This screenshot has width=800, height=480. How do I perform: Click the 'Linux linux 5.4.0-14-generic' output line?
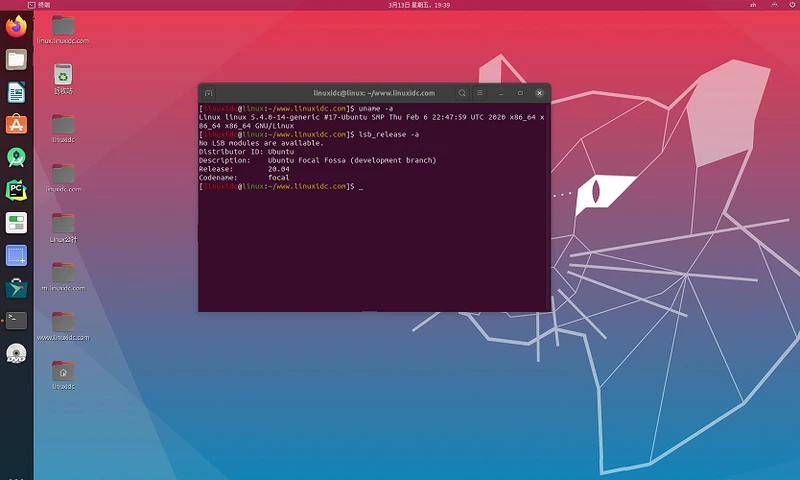tap(371, 121)
